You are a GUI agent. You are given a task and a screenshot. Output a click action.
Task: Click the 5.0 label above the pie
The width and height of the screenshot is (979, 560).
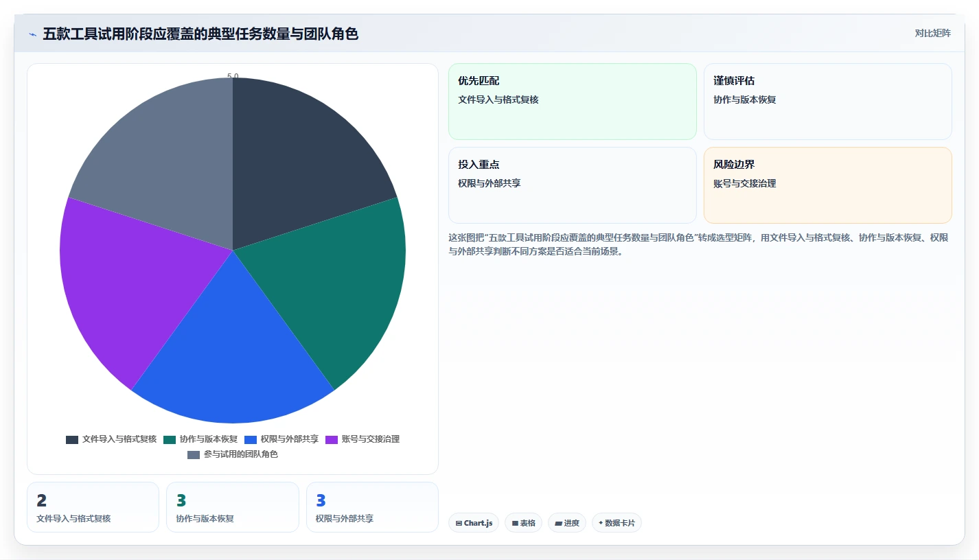coord(233,76)
